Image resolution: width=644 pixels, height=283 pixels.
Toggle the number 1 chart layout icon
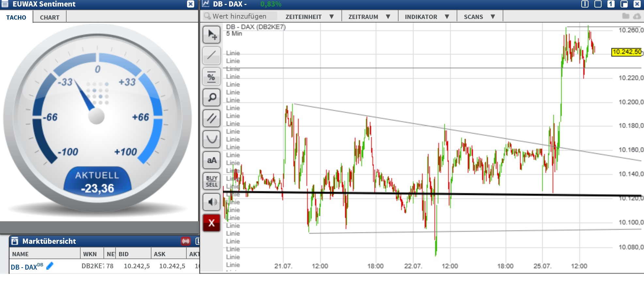click(611, 4)
